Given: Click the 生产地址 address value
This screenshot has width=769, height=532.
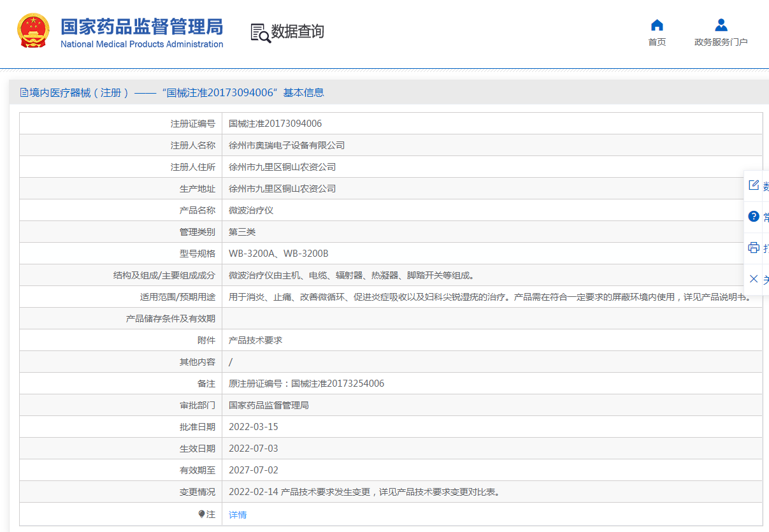Looking at the screenshot, I should point(282,189).
